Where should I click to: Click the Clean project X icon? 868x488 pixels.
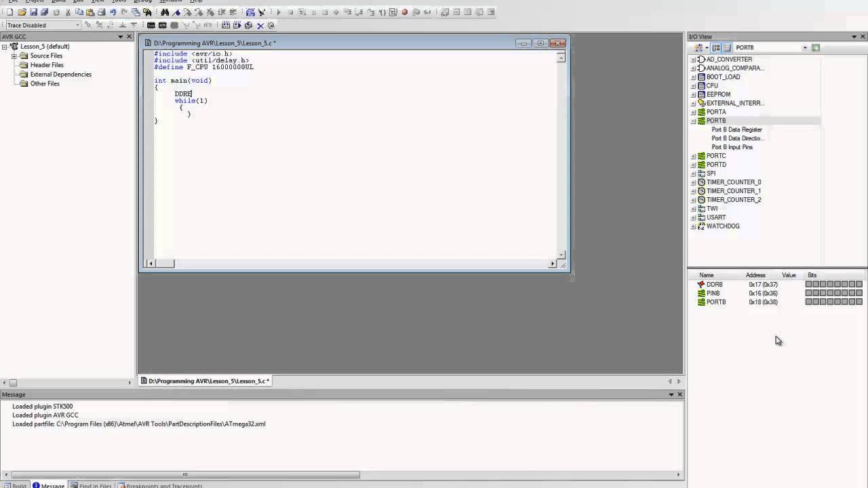point(260,25)
